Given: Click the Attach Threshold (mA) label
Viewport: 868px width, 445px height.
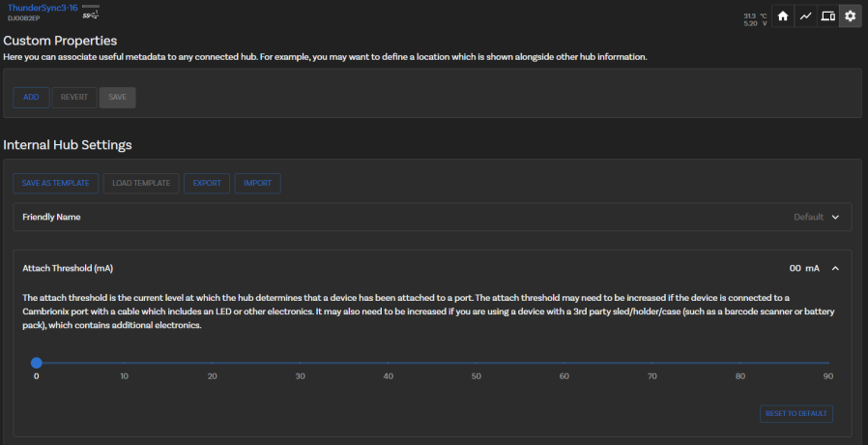Looking at the screenshot, I should pyautogui.click(x=68, y=268).
